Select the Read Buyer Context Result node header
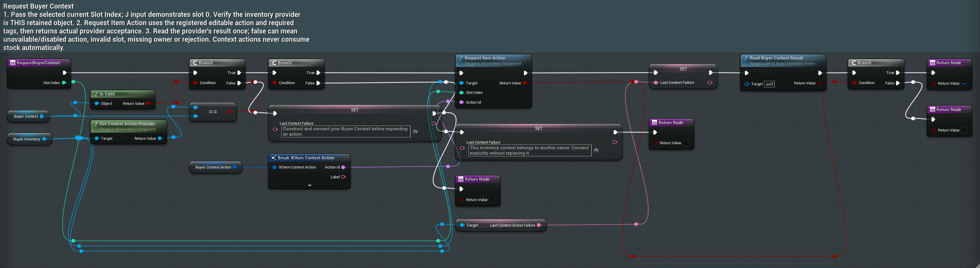The width and height of the screenshot is (980, 268). click(x=783, y=60)
